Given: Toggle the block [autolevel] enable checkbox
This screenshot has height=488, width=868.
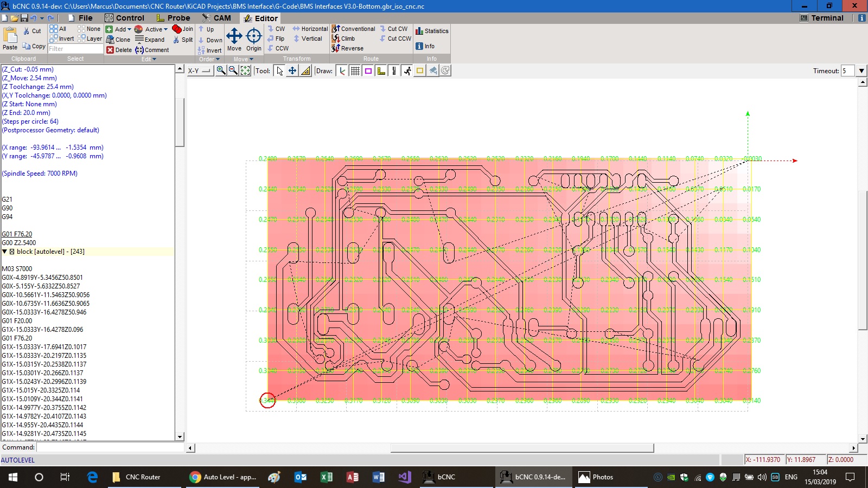Looking at the screenshot, I should 12,252.
